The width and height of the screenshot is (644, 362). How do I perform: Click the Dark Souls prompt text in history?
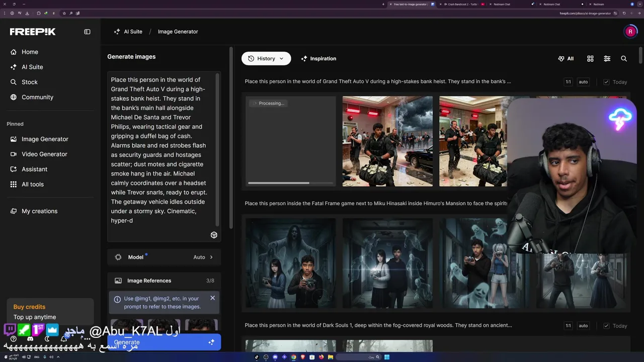pos(378,325)
